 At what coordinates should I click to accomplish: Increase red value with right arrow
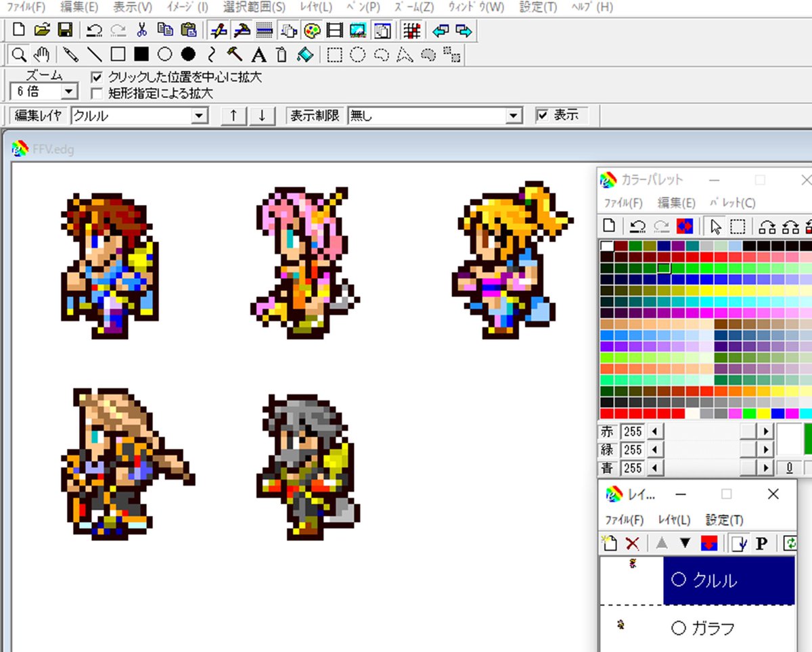point(766,432)
